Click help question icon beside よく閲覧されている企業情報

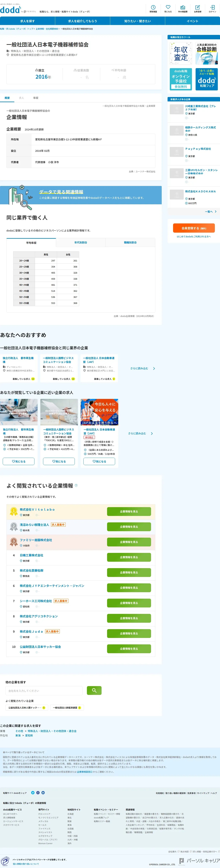click(76, 485)
